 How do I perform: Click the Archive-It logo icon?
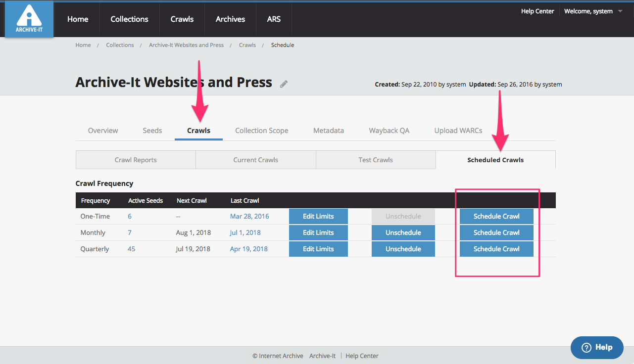[29, 19]
